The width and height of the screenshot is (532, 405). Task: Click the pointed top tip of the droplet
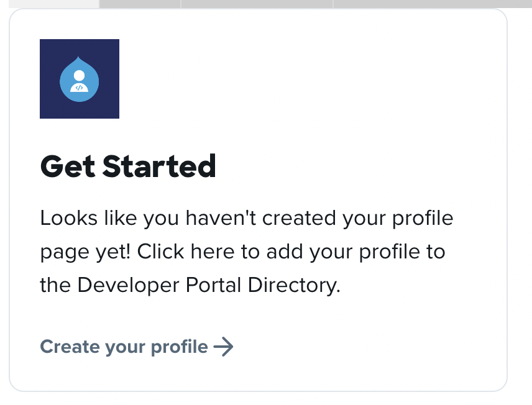click(x=79, y=58)
